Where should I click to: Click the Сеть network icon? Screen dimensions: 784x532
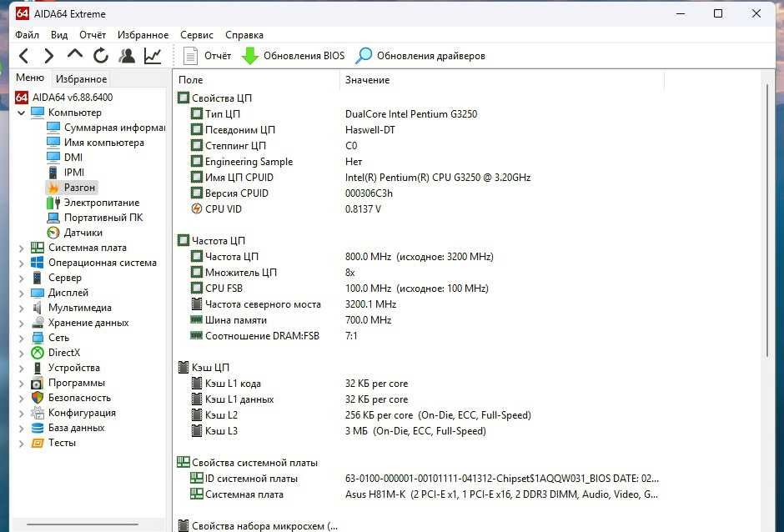(x=38, y=338)
